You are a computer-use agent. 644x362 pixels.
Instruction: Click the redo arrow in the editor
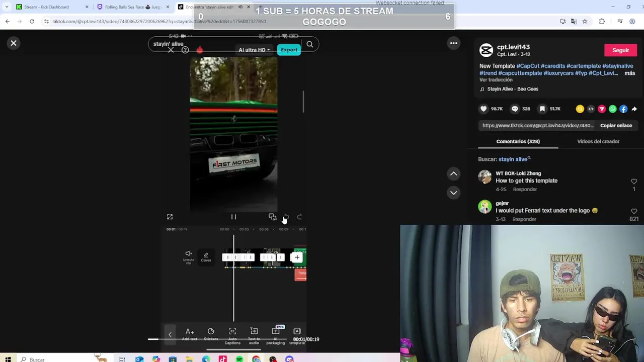pos(299,217)
